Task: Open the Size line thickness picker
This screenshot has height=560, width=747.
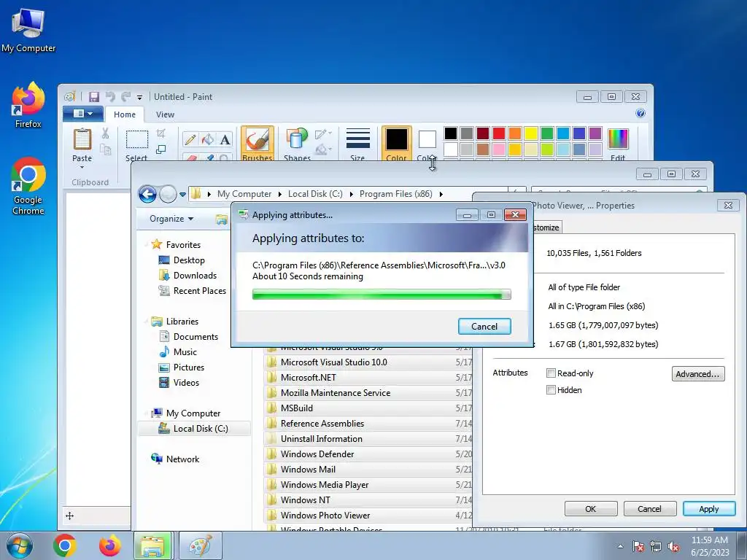Action: point(357,144)
